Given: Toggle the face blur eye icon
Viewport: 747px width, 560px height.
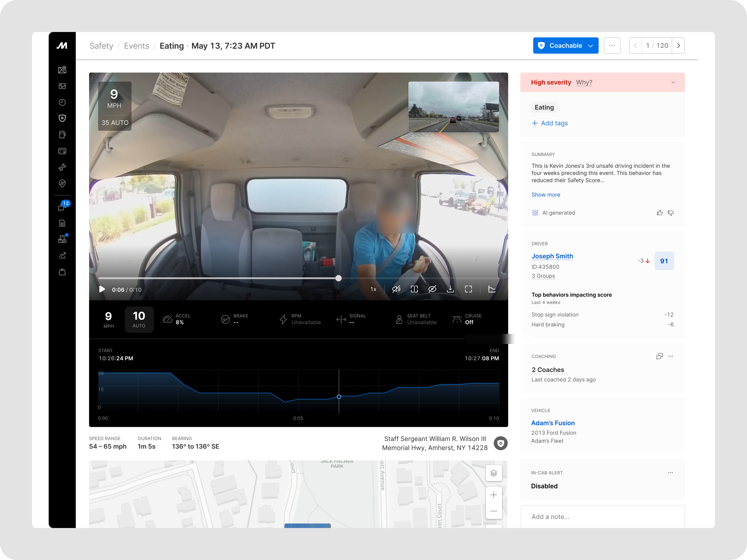Looking at the screenshot, I should pyautogui.click(x=432, y=289).
